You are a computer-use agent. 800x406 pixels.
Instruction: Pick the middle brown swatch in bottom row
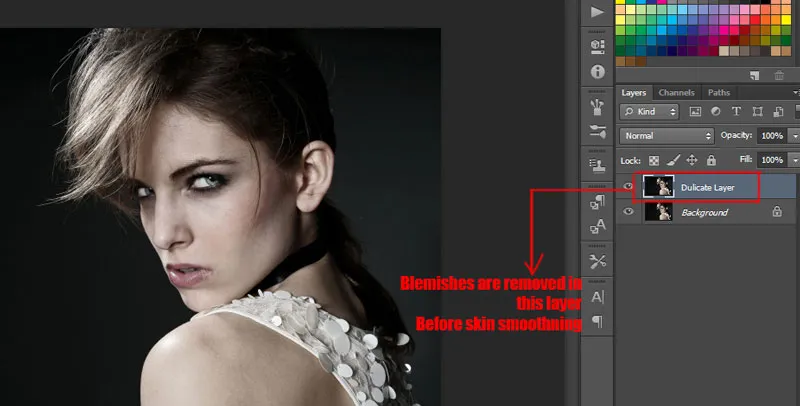pyautogui.click(x=631, y=61)
